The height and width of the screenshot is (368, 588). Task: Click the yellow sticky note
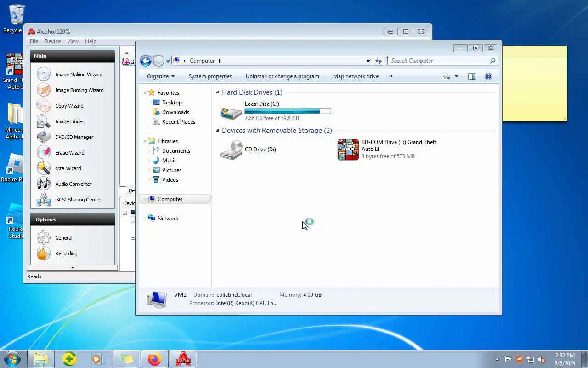coord(535,83)
